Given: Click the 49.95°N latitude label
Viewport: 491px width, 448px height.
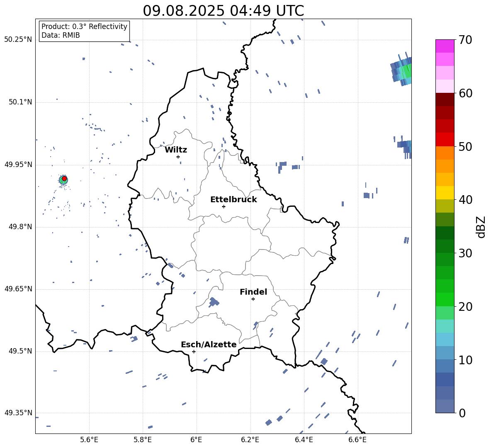Looking at the screenshot, I should (18, 165).
